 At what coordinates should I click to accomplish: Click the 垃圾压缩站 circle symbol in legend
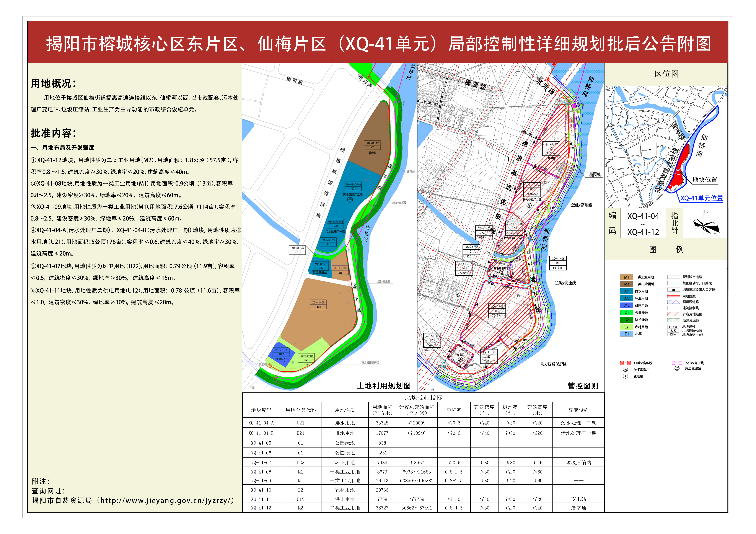677,368
